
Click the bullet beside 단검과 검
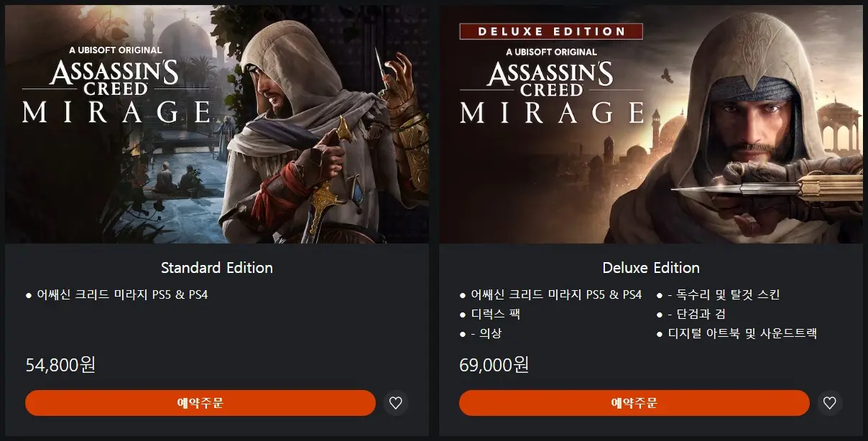pyautogui.click(x=658, y=314)
